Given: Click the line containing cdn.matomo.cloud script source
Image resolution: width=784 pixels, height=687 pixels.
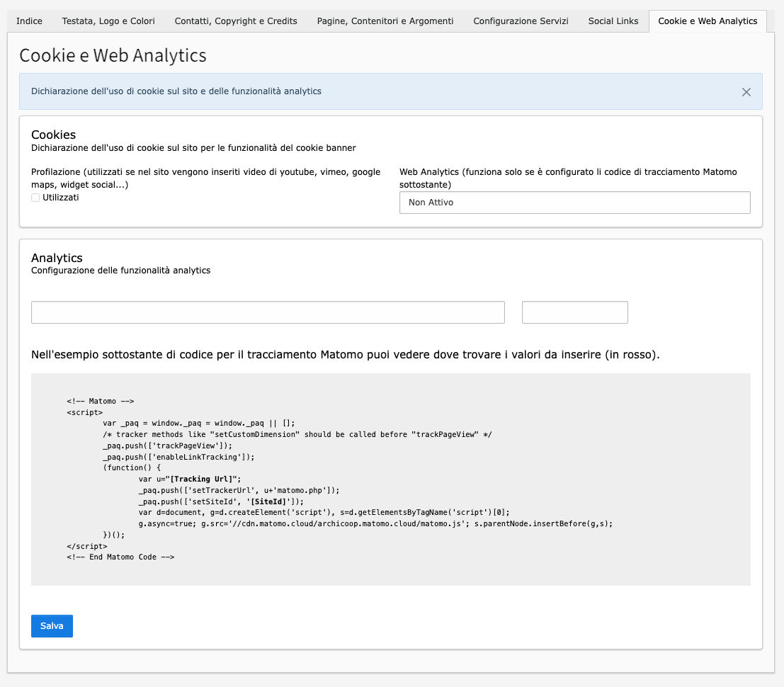Looking at the screenshot, I should [375, 523].
